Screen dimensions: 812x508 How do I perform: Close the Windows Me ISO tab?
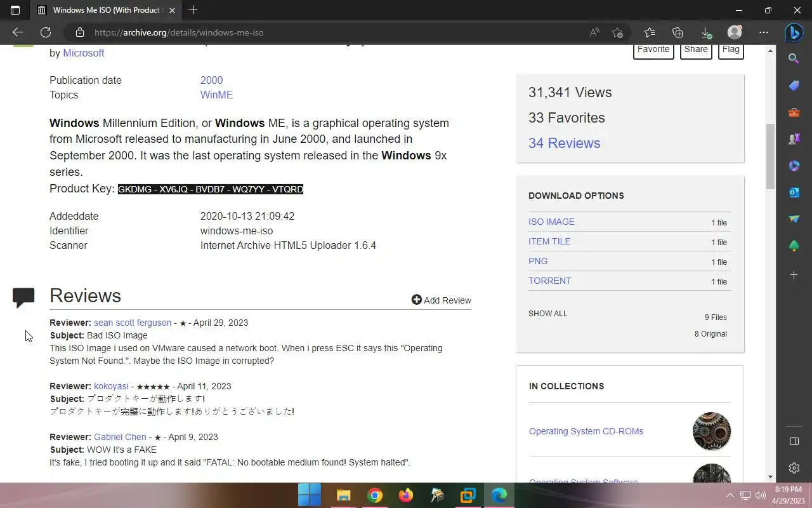[x=172, y=10]
